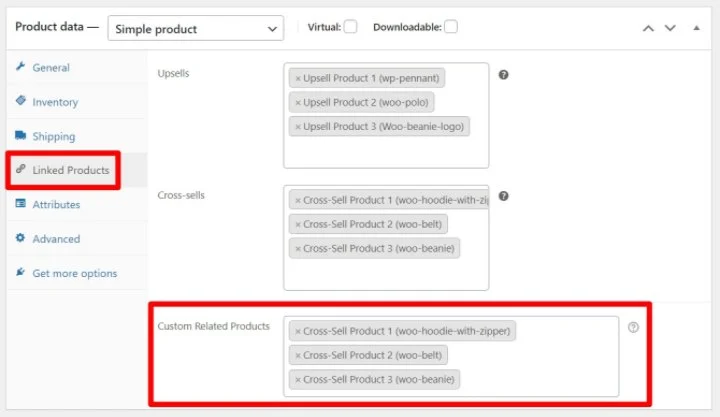
Task: Remove Upsell Product 3 (Woo-beanie-logo) tag
Action: 298,126
